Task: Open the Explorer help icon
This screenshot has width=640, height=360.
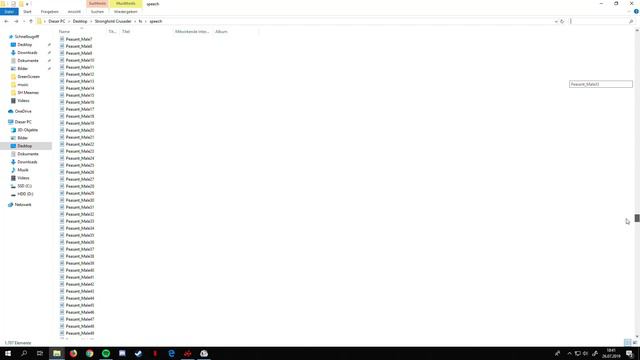Action: [636, 11]
